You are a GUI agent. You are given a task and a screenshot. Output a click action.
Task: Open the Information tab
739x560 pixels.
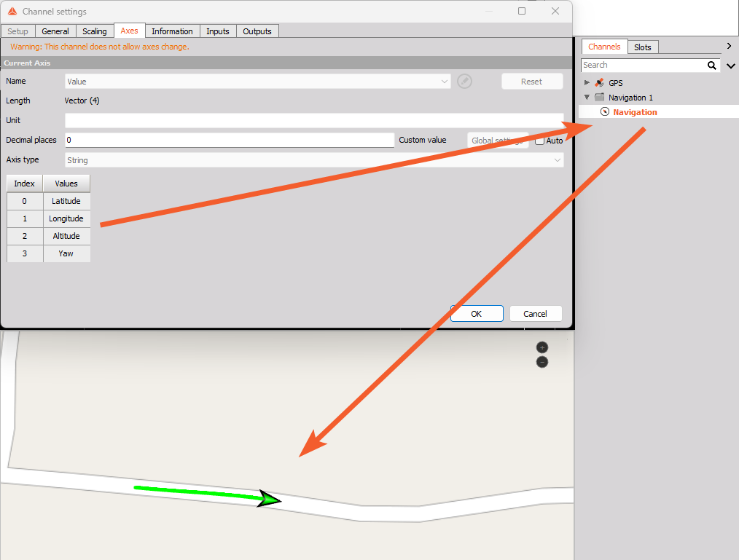(172, 31)
